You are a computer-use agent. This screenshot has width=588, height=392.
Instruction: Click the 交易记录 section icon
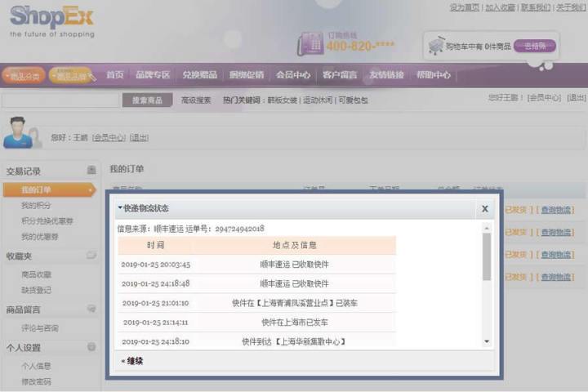click(x=92, y=171)
